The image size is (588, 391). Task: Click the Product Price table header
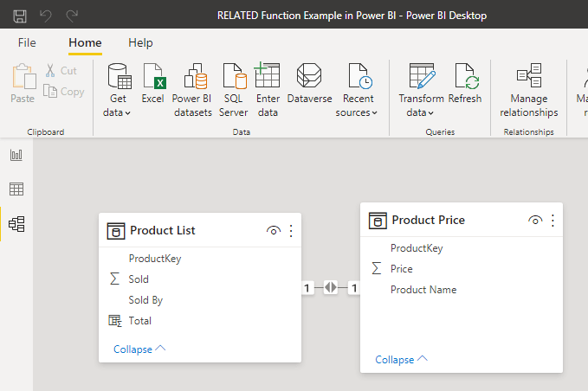(462, 220)
